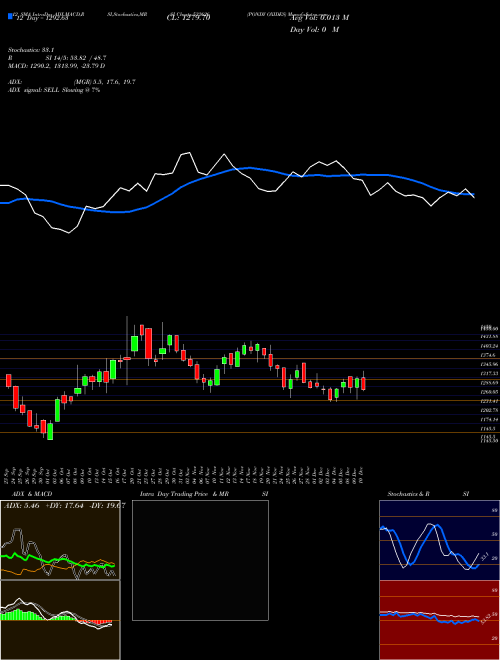500x660 pixels.
Task: Click the 'Day Vol: 0 M' label
Action: tap(314, 29)
